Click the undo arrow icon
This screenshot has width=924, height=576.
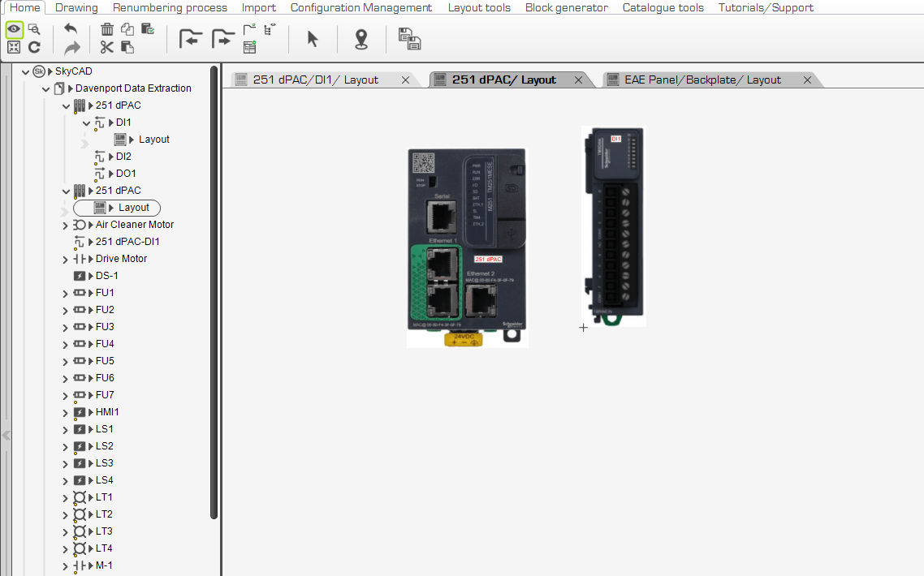coord(71,28)
